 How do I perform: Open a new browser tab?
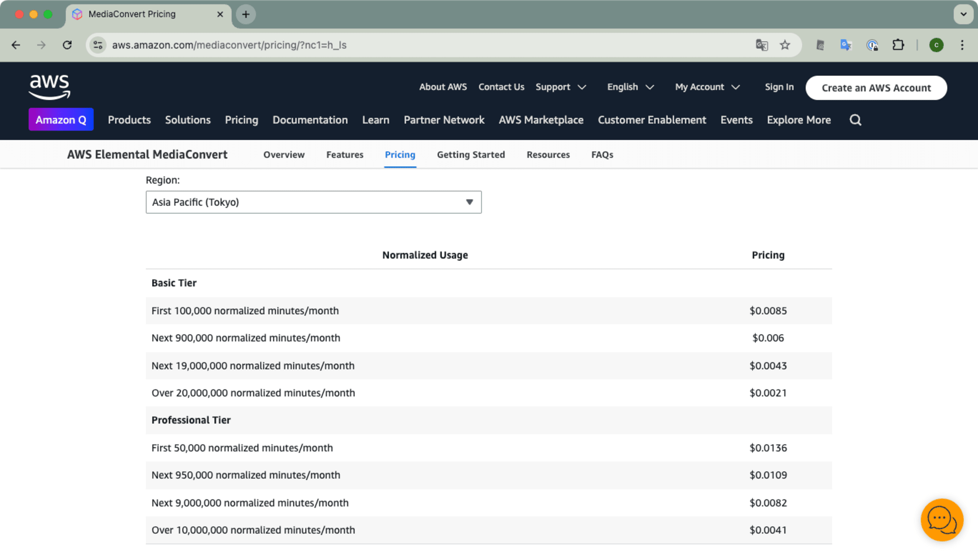[x=246, y=14]
